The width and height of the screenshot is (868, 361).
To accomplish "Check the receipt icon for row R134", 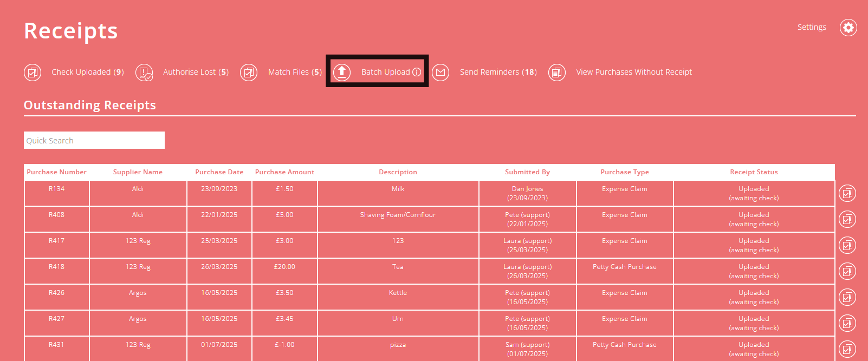I will [x=847, y=193].
